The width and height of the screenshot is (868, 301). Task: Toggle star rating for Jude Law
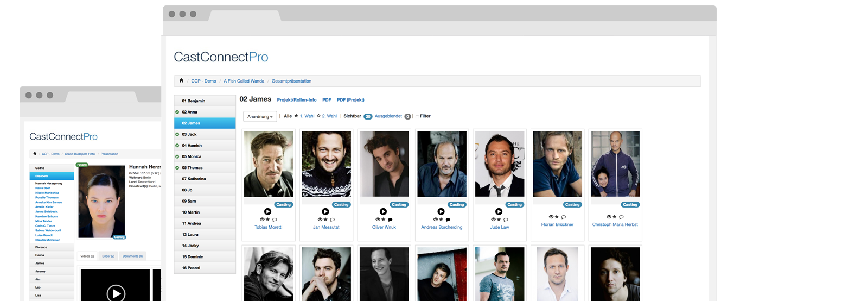[x=499, y=220]
